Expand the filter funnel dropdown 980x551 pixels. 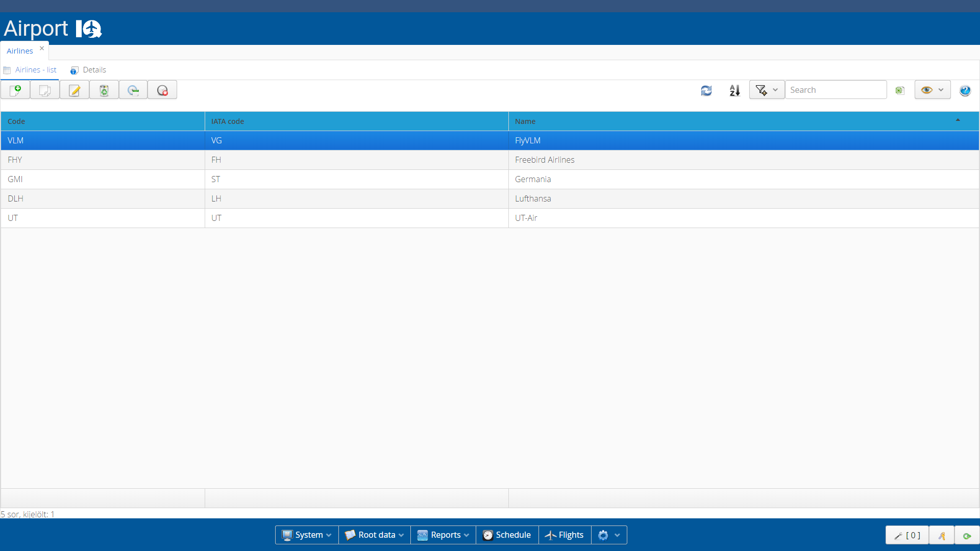coord(767,90)
